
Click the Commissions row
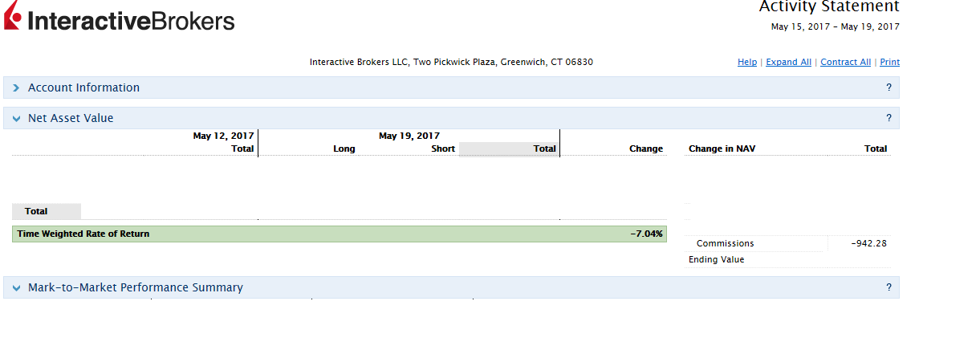click(x=788, y=243)
